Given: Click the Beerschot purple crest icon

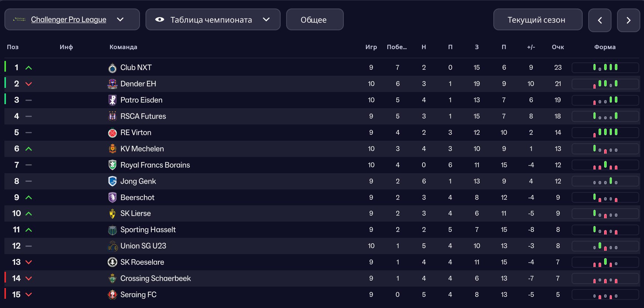Looking at the screenshot, I should 112,198.
